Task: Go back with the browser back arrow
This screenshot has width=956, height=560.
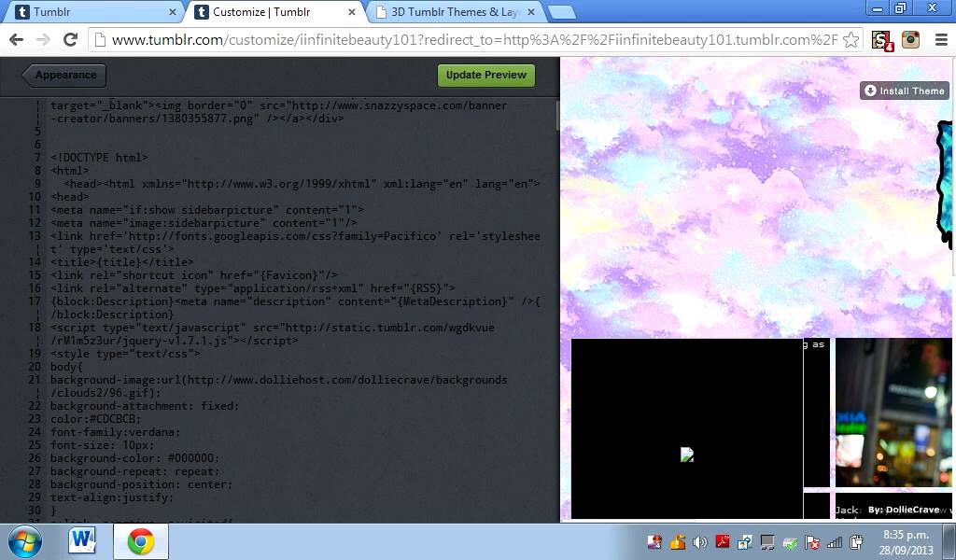Action: click(x=17, y=39)
